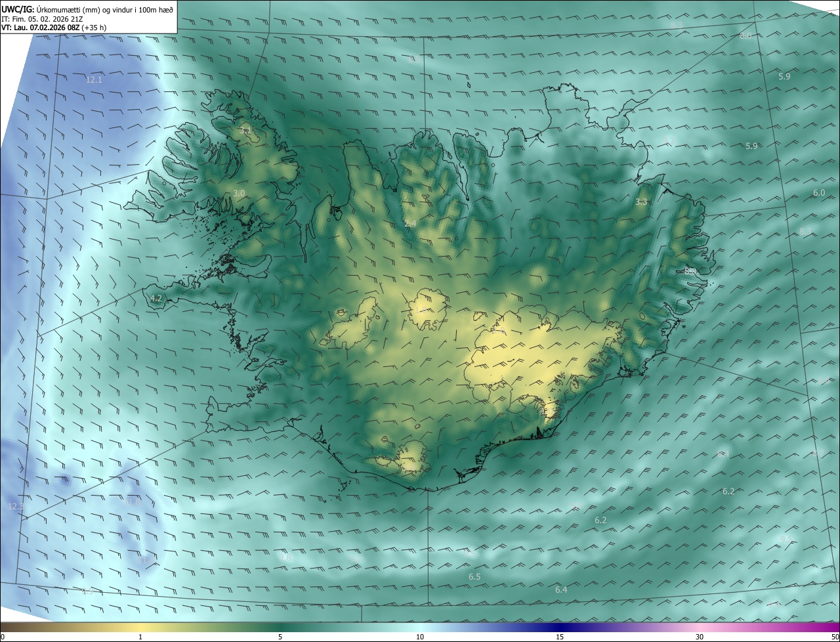
Task: Click the 12.1 value label over the ocean
Action: click(x=94, y=80)
